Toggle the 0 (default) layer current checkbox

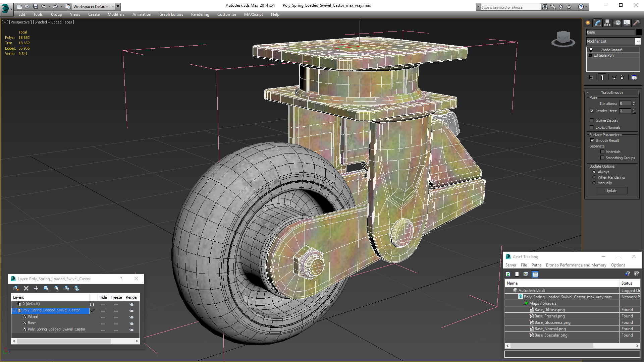tap(92, 304)
